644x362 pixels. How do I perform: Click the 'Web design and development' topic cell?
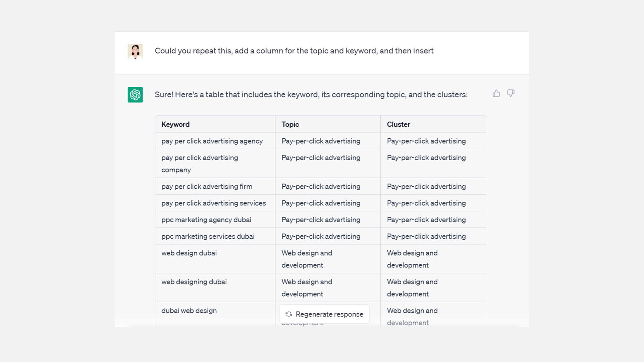click(x=307, y=259)
